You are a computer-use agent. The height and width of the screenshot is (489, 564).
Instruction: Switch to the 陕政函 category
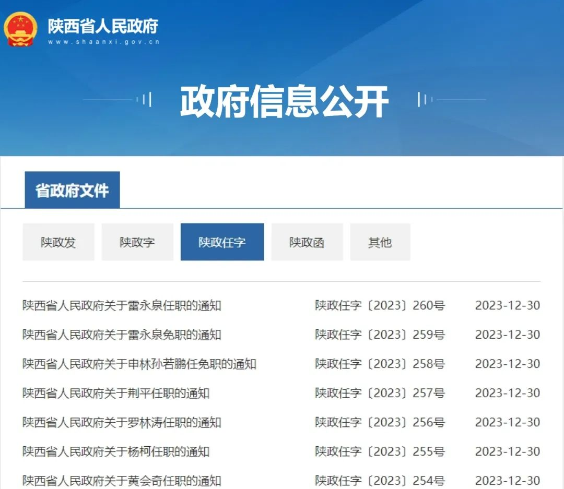[307, 242]
